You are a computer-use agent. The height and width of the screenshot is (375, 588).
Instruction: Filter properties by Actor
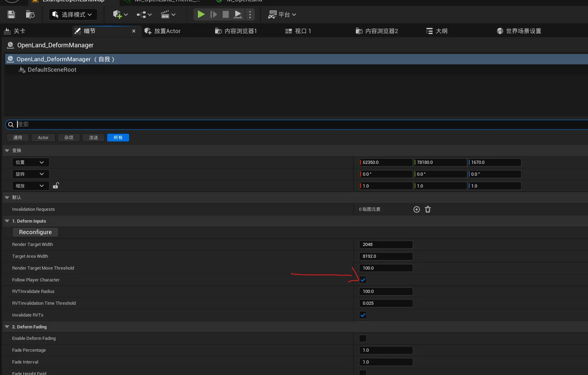point(43,138)
